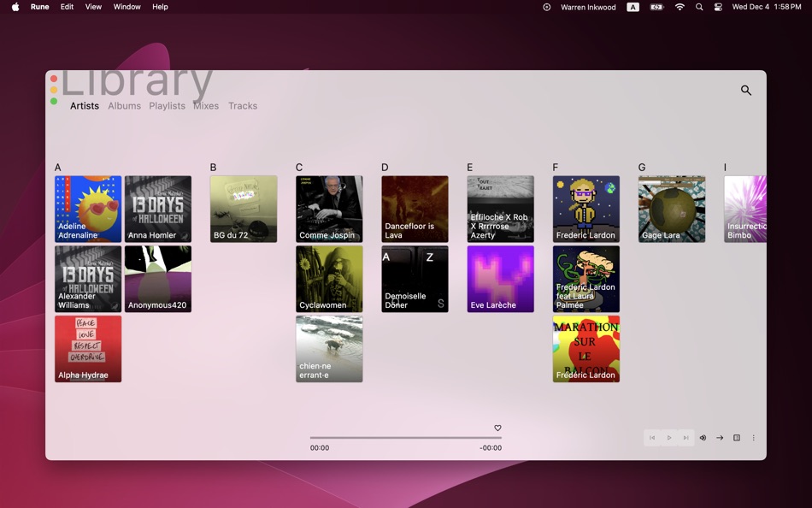Screen dimensions: 812x508
Task: Open Comme Jospin artist tile
Action: coord(329,209)
